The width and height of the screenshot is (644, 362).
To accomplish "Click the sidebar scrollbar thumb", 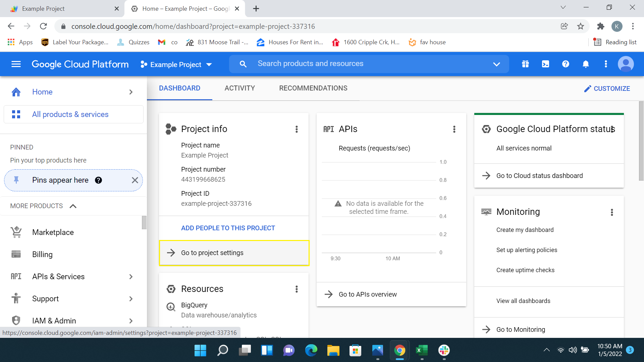I will (144, 222).
